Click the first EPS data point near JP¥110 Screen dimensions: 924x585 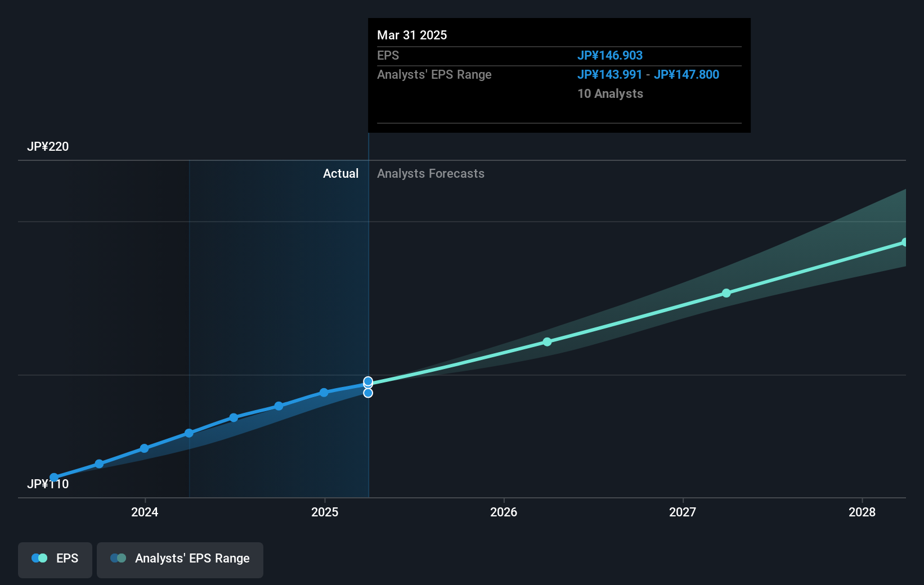(54, 478)
